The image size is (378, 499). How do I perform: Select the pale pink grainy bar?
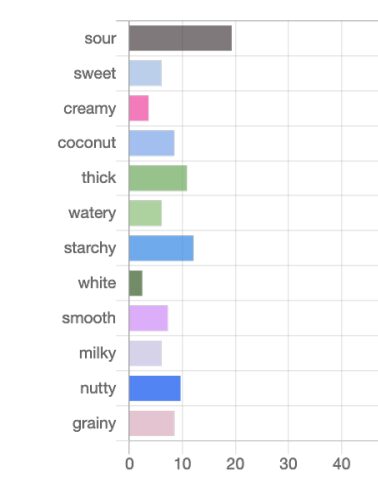152,423
